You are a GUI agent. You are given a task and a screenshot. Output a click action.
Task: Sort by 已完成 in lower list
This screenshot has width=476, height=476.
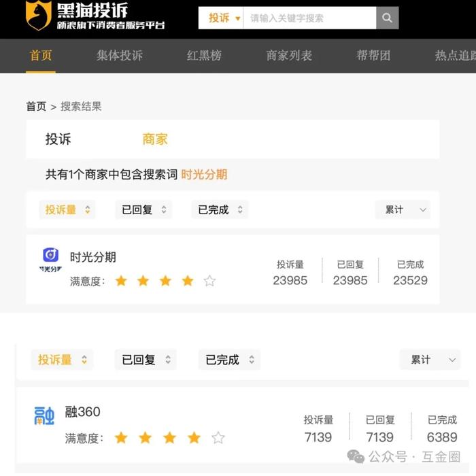pos(230,360)
